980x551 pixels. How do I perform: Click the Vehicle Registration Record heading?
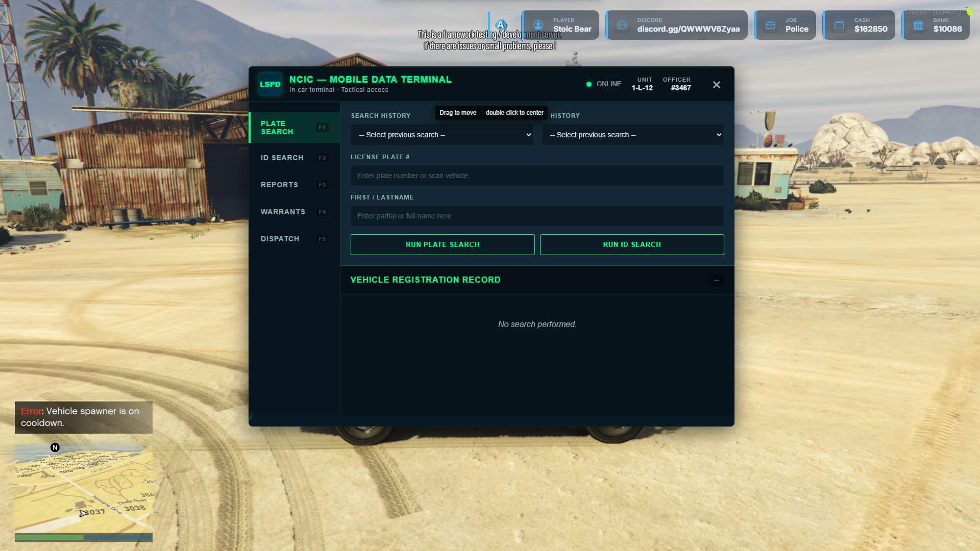pyautogui.click(x=425, y=280)
